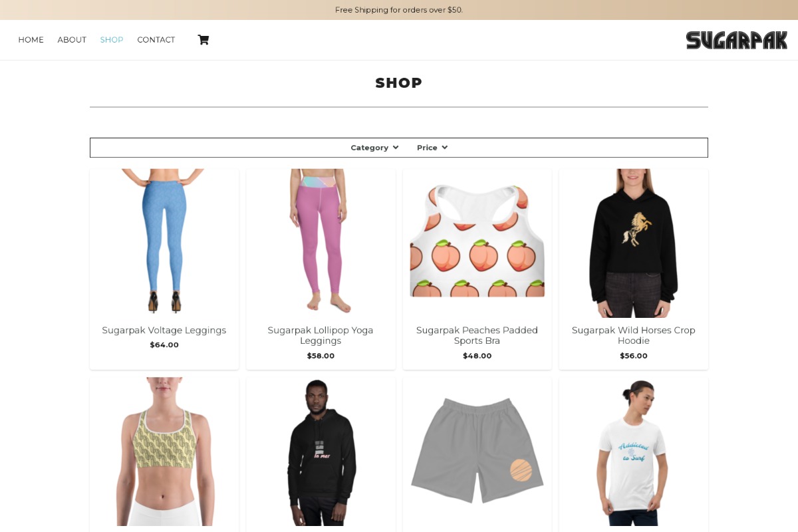Click the chevron next to Price
Screen dimensions: 798x532
(x=445, y=148)
